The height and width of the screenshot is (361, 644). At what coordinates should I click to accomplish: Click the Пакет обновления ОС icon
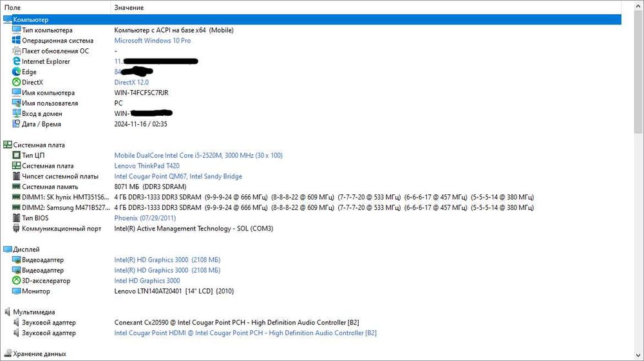point(16,51)
